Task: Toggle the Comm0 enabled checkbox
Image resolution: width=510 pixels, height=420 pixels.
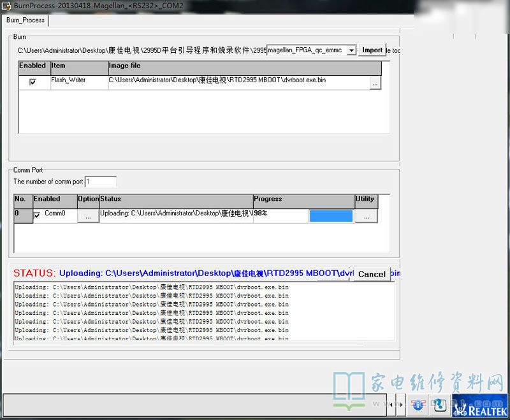Action: (37, 215)
